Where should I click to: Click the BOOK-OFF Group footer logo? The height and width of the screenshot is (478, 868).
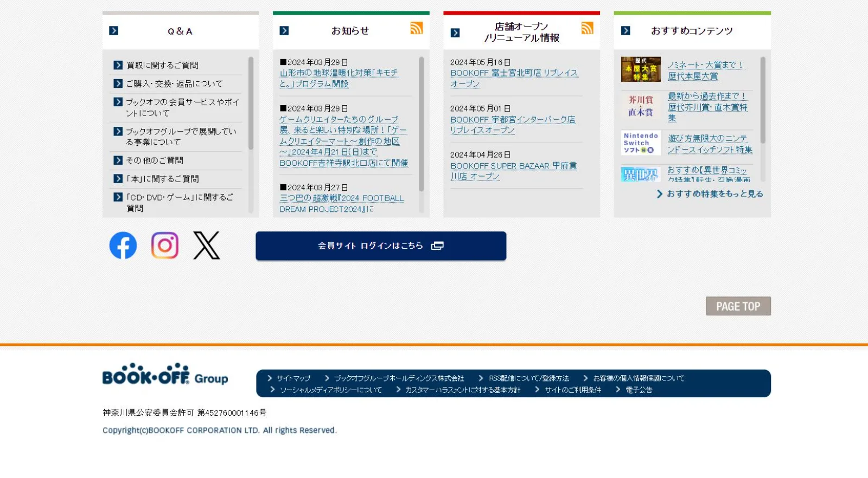(x=165, y=374)
